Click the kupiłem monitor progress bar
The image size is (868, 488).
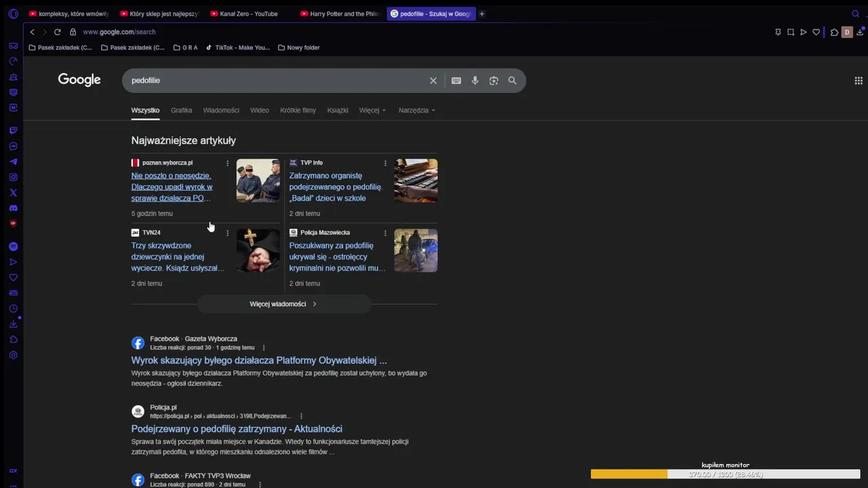(726, 474)
